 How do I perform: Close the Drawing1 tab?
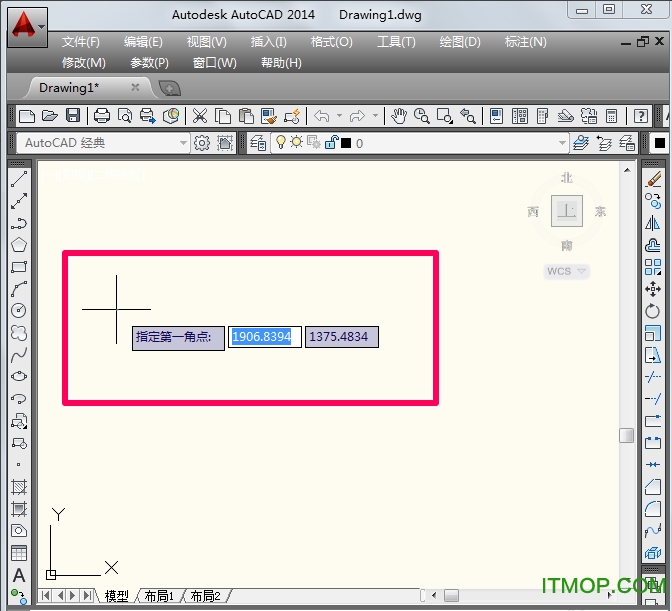tap(135, 87)
